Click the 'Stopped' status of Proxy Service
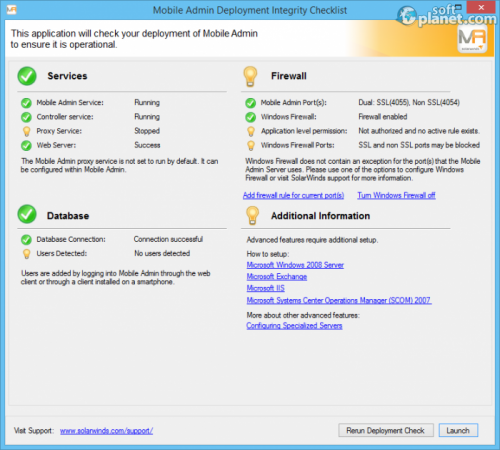The height and width of the screenshot is (450, 500). pos(147,131)
